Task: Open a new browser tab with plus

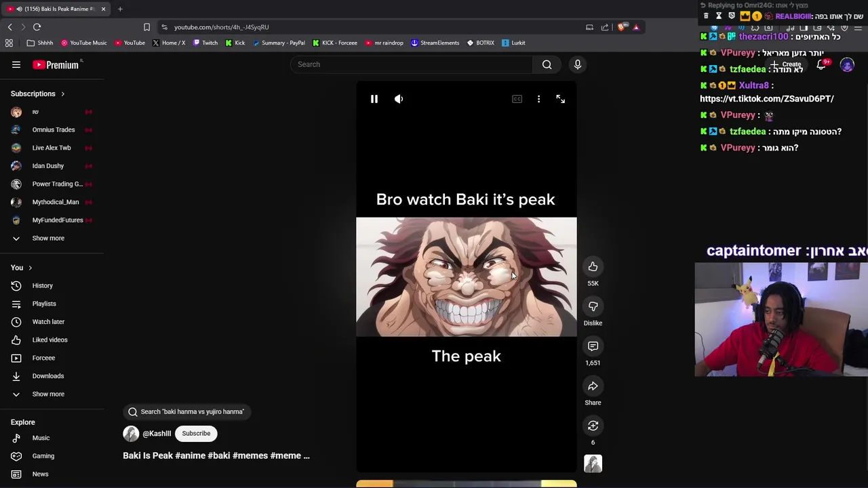Action: (120, 9)
